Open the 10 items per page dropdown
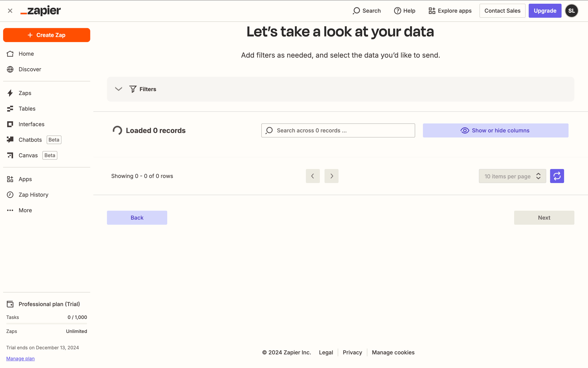588x368 pixels. tap(512, 176)
